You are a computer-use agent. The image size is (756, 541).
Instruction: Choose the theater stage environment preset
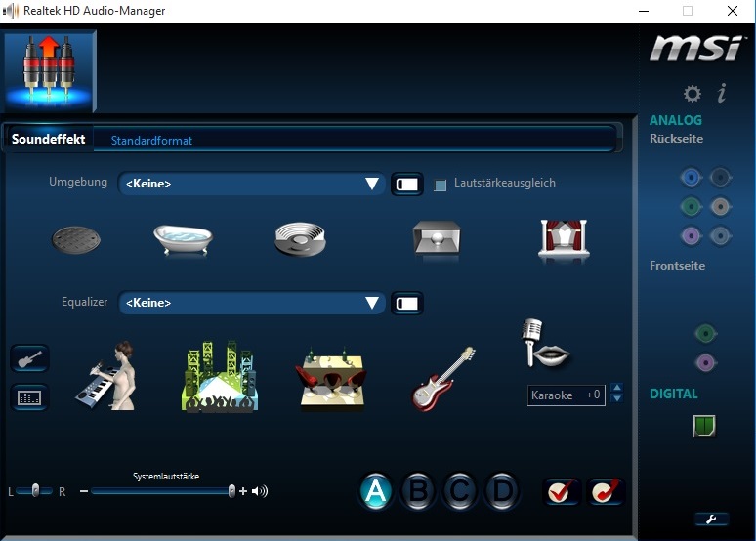click(564, 237)
